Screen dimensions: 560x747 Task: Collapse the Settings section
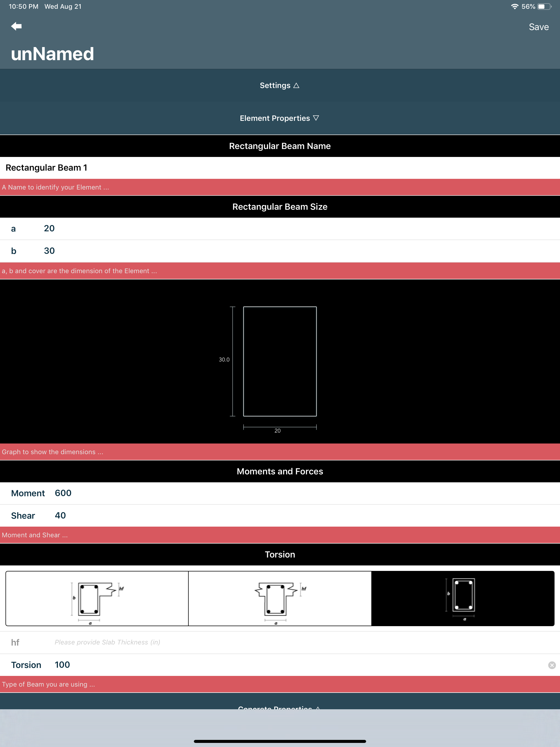click(x=280, y=85)
